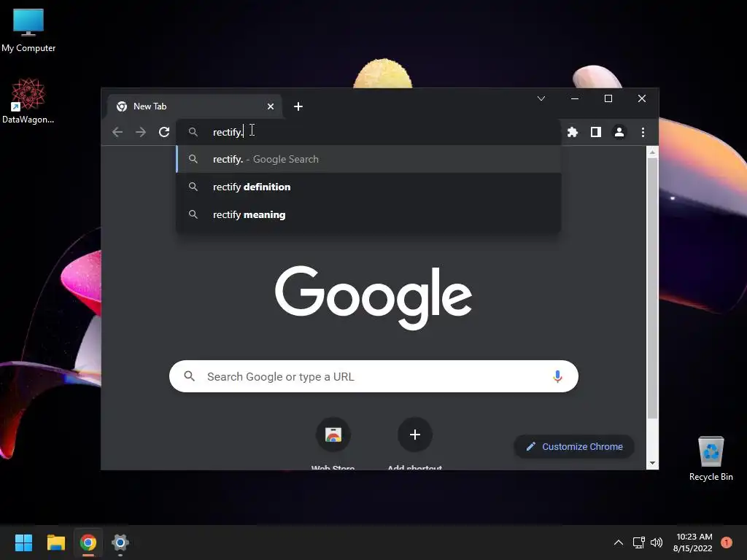This screenshot has width=747, height=560.
Task: Close the New Tab tab
Action: [271, 106]
